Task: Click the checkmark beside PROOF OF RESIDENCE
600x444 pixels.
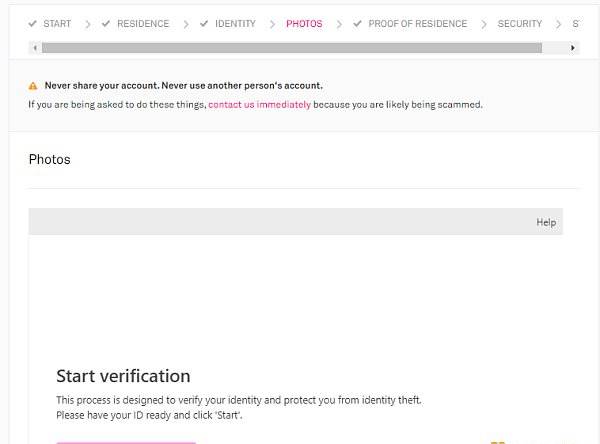Action: click(357, 24)
